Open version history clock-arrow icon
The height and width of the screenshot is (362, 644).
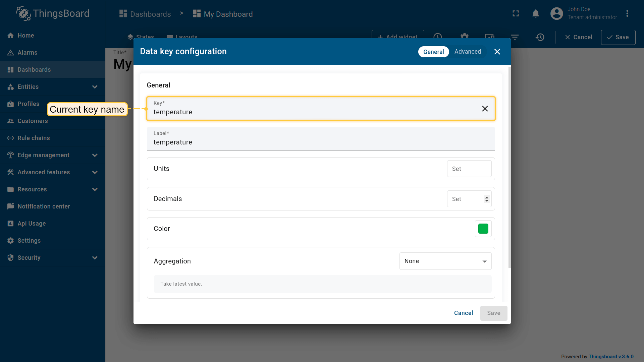click(x=540, y=37)
